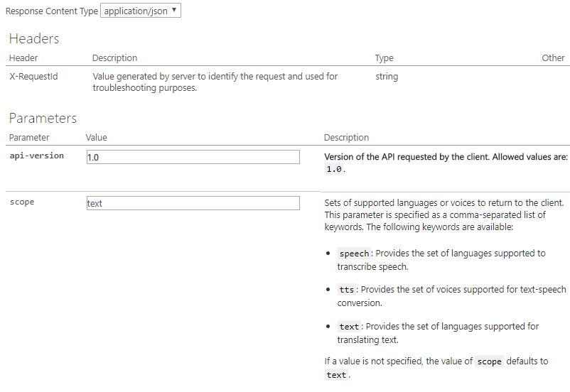Click the string type of X-RequestId
The width and height of the screenshot is (570, 392).
tap(387, 76)
